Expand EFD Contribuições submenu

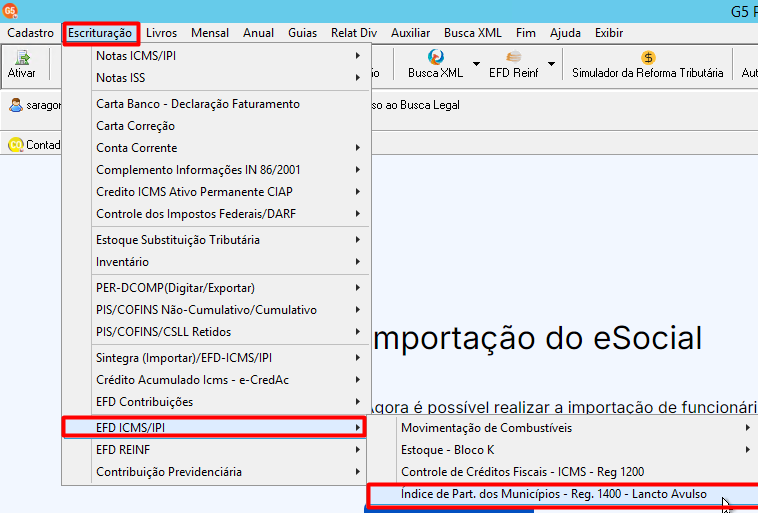(216, 402)
